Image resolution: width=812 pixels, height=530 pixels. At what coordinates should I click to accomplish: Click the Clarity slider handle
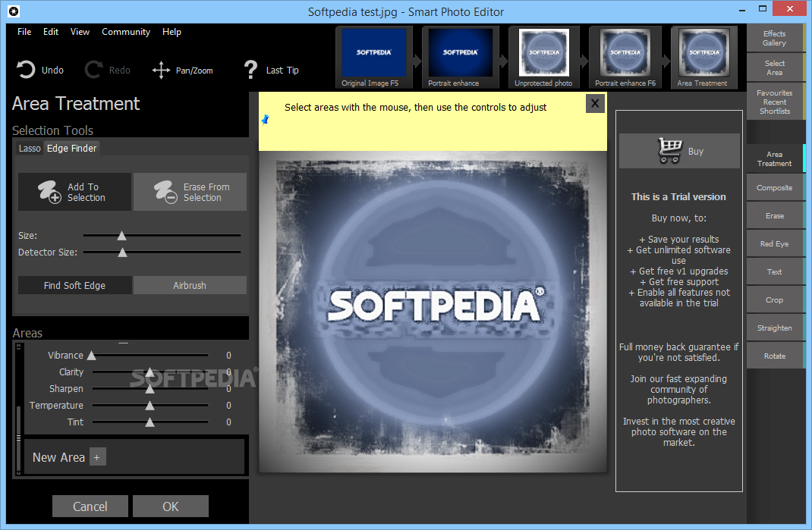tap(149, 372)
